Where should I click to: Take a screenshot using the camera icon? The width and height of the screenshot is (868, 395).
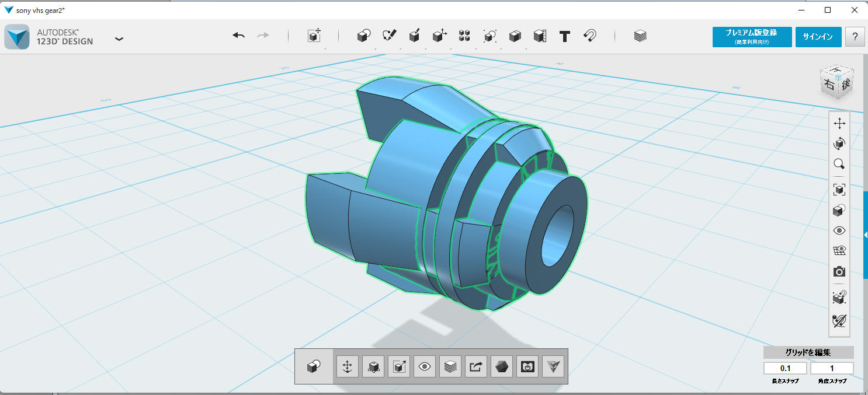coord(839,272)
